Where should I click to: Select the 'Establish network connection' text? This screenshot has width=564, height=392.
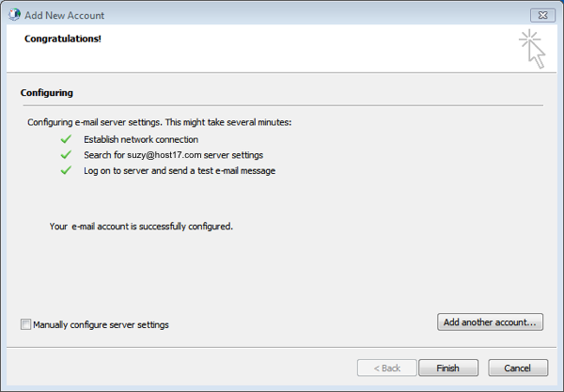(141, 139)
